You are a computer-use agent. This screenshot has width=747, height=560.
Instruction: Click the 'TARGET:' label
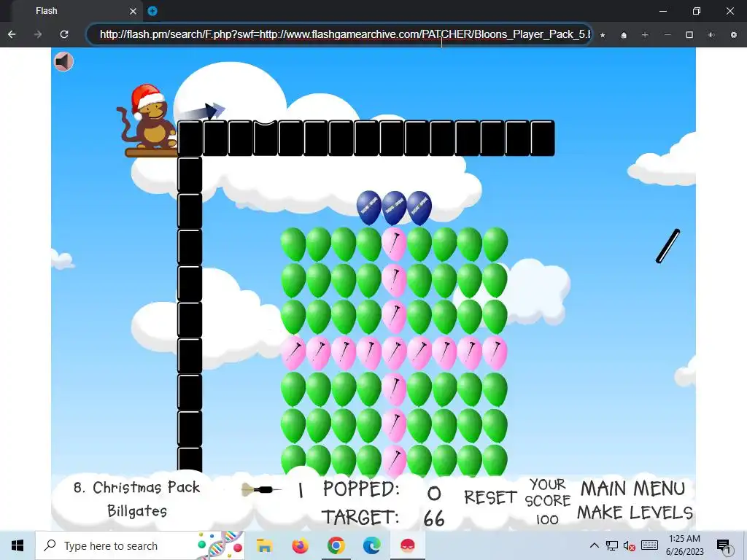pos(360,517)
